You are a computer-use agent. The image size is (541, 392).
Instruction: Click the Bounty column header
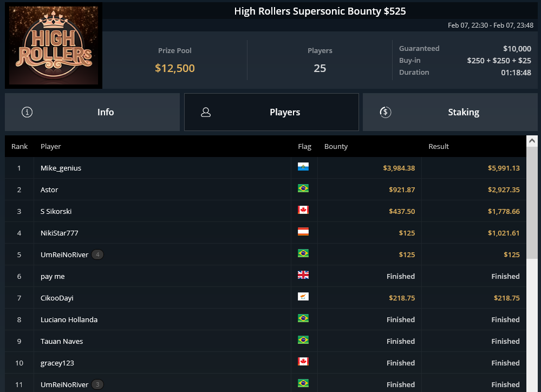336,146
